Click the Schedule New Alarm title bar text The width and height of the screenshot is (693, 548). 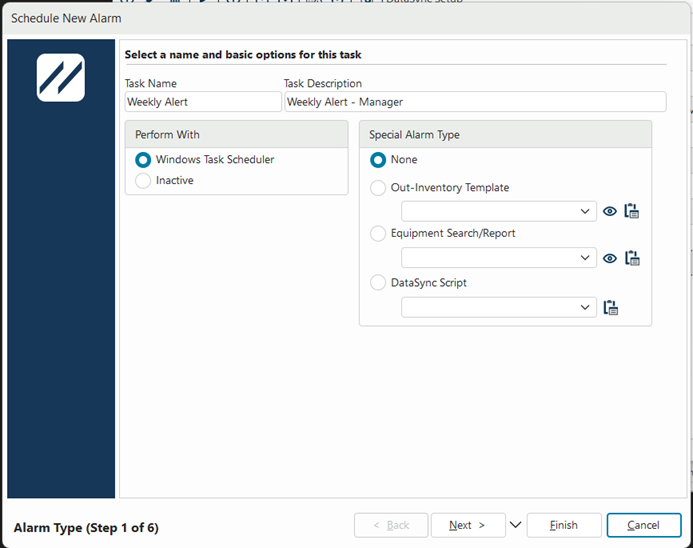pos(66,19)
